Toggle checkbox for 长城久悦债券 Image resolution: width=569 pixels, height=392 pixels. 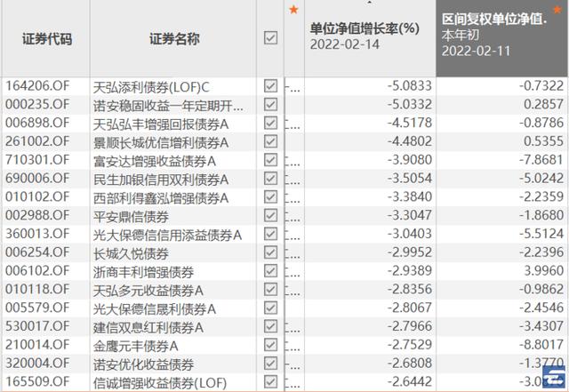tap(270, 252)
